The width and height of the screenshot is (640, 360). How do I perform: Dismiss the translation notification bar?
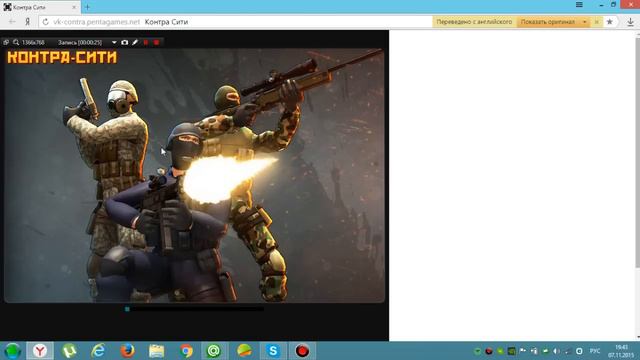596,22
